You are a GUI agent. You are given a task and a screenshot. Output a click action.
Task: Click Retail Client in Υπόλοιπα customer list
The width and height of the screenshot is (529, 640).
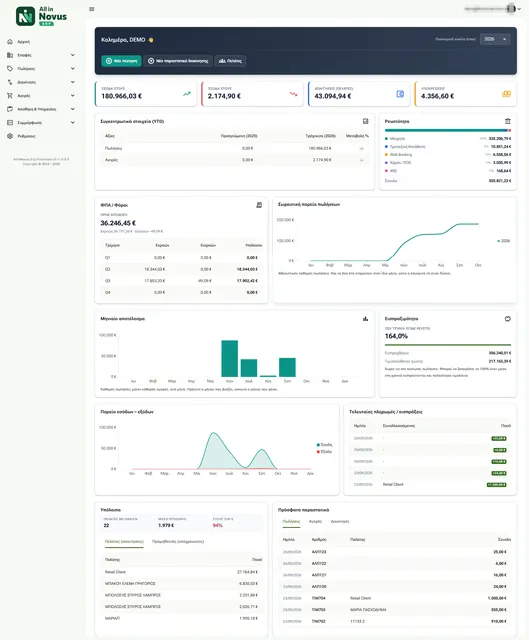(115, 572)
